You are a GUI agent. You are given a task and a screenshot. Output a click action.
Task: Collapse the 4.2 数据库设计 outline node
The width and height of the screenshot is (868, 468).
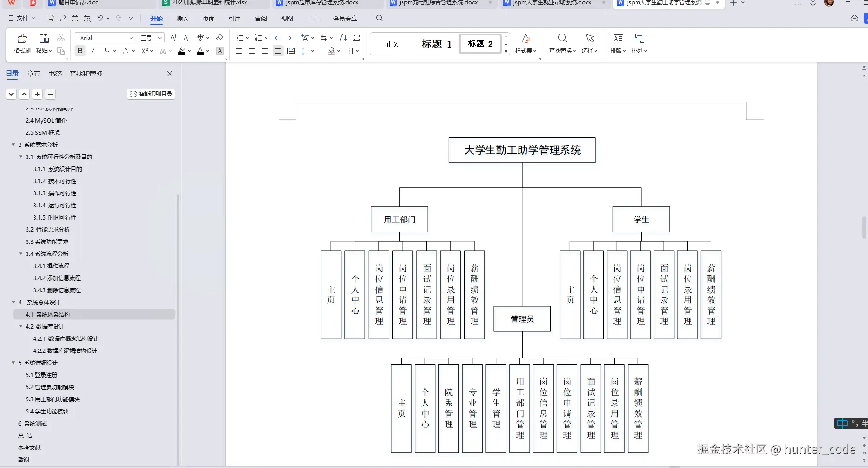[21, 326]
